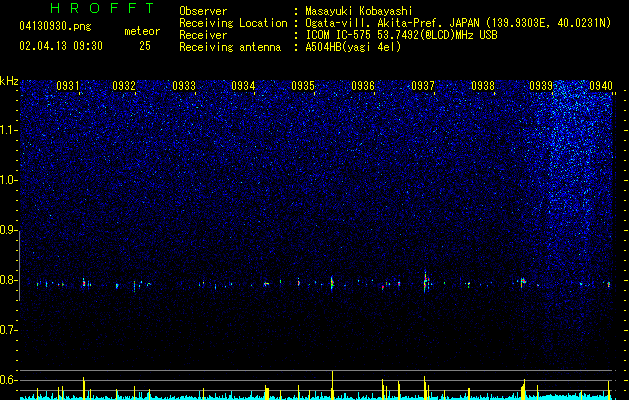The height and width of the screenshot is (400, 629).
Task: Click the meteor label
Action: 142,31
